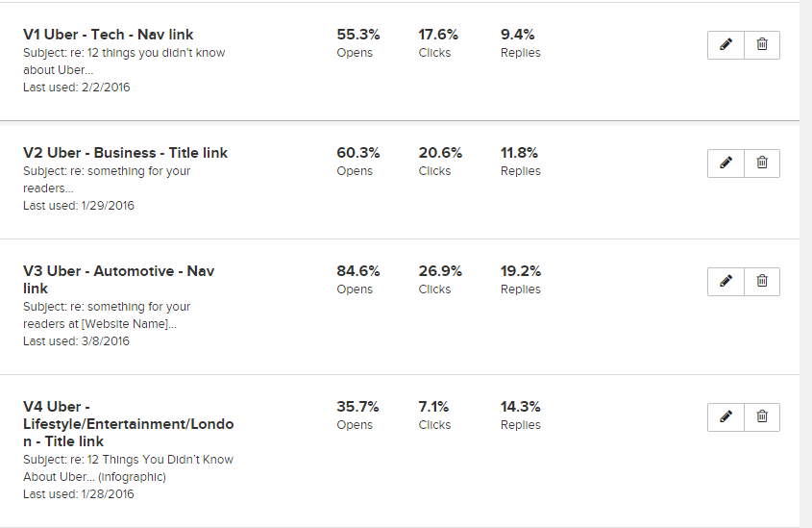Screen dimensions: 812x528
Task: Click the 19.2% Replies stat
Action: (x=521, y=271)
